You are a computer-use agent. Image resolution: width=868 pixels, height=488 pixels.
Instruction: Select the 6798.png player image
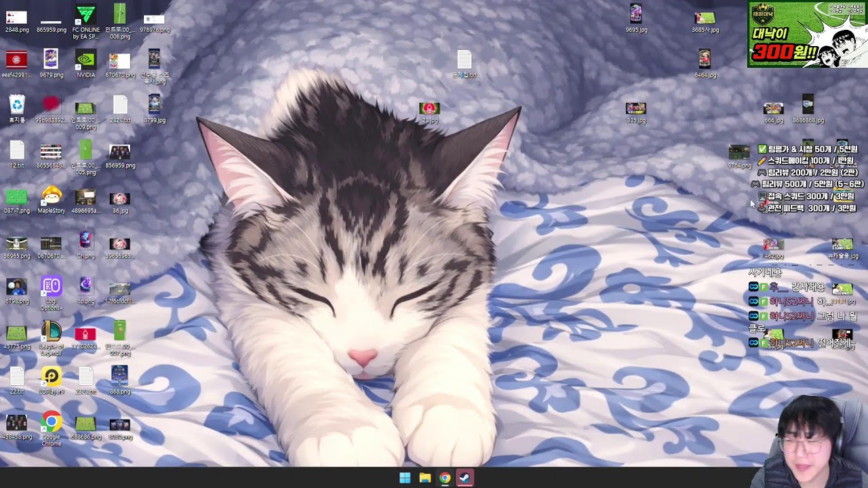17,287
